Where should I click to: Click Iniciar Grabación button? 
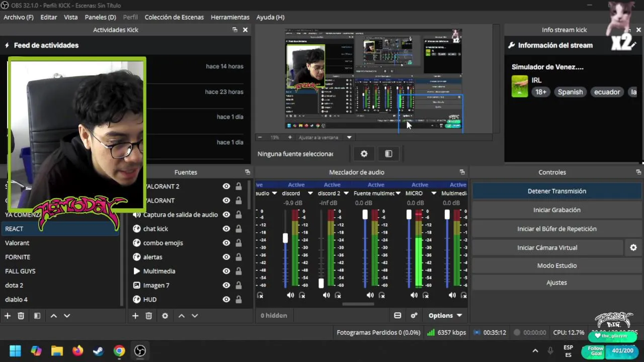[x=556, y=210]
